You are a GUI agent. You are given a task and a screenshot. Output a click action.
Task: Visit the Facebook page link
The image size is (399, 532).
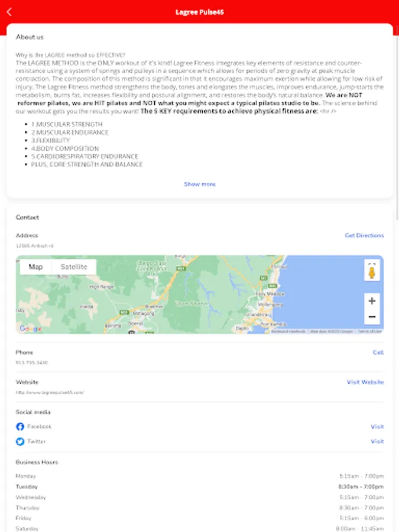(377, 426)
